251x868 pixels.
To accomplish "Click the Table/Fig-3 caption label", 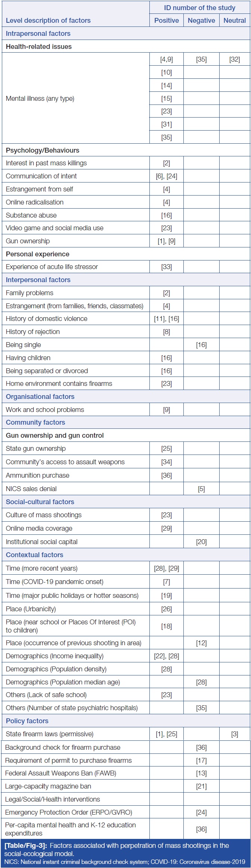I will point(25,846).
